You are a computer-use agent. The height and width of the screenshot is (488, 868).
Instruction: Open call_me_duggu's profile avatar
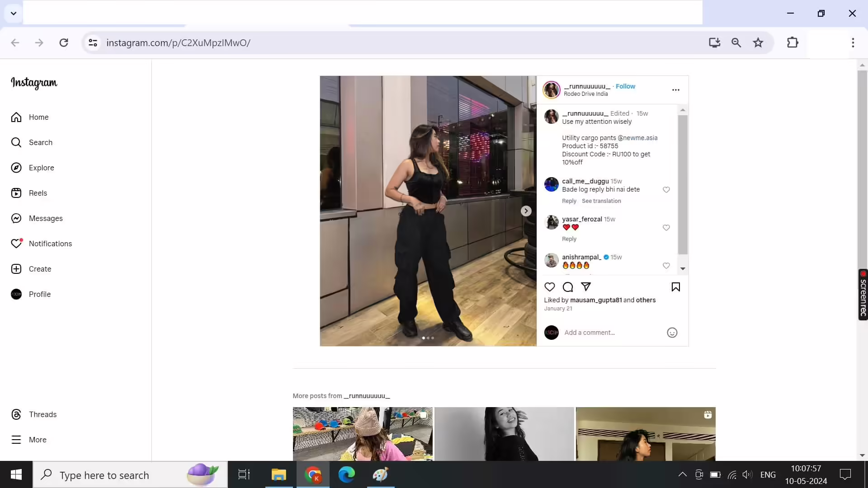tap(551, 185)
